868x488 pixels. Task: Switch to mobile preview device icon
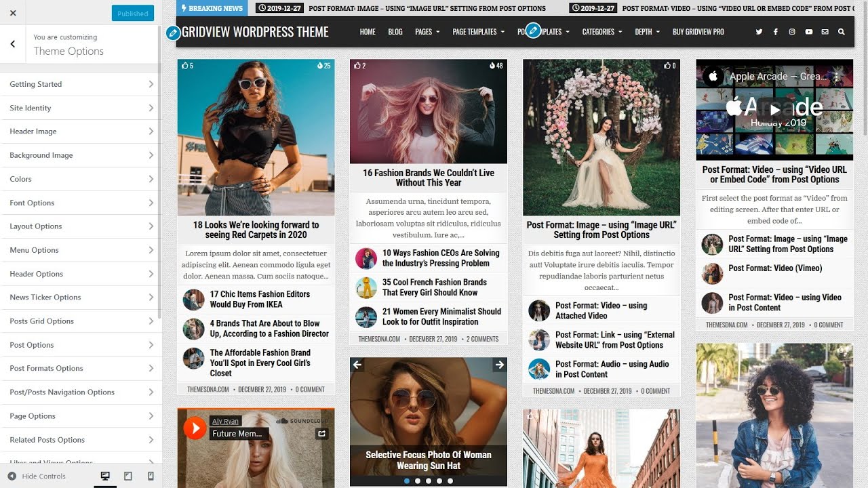point(151,476)
